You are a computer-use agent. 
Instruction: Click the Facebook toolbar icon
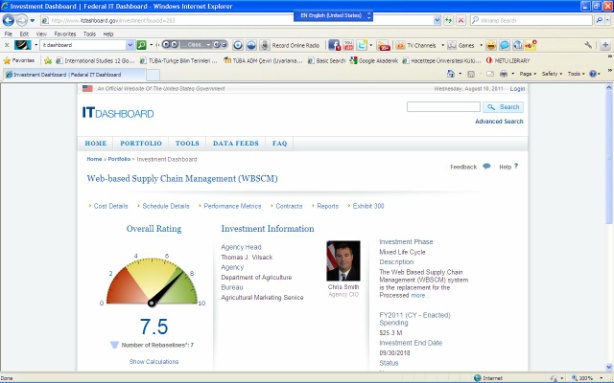(x=334, y=45)
